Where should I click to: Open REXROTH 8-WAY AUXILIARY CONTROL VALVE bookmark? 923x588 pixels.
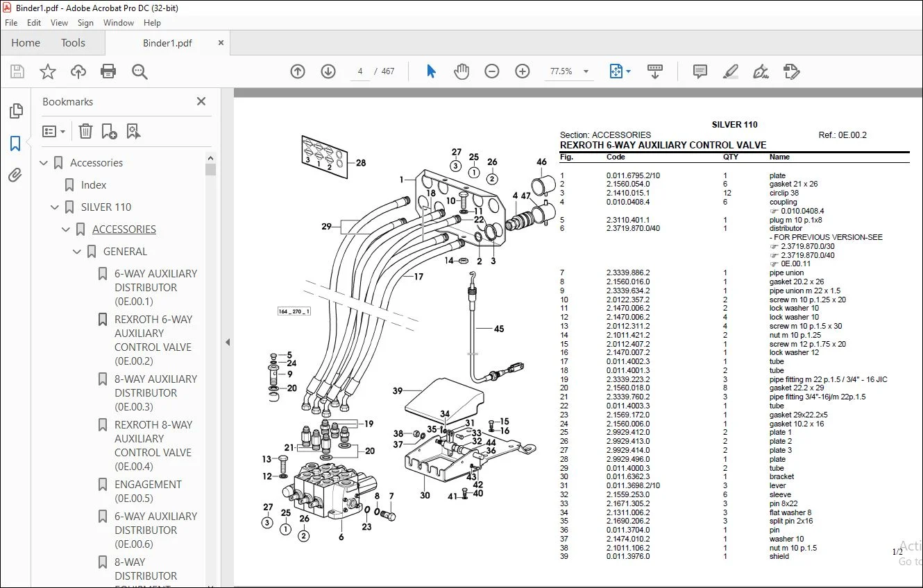click(153, 446)
